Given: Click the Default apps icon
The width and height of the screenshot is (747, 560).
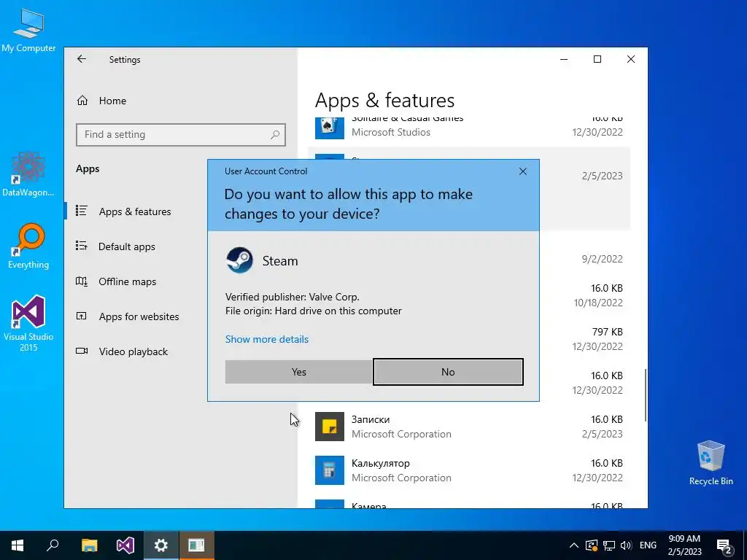Looking at the screenshot, I should (x=82, y=246).
